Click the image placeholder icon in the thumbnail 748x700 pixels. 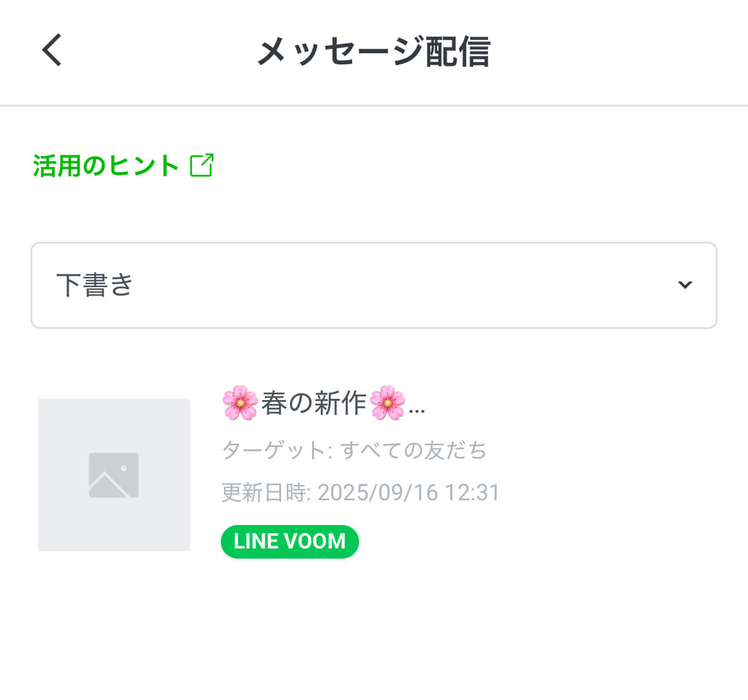pyautogui.click(x=114, y=475)
